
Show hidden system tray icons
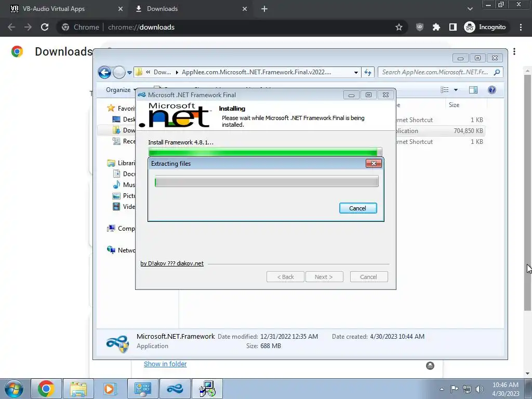pyautogui.click(x=442, y=389)
